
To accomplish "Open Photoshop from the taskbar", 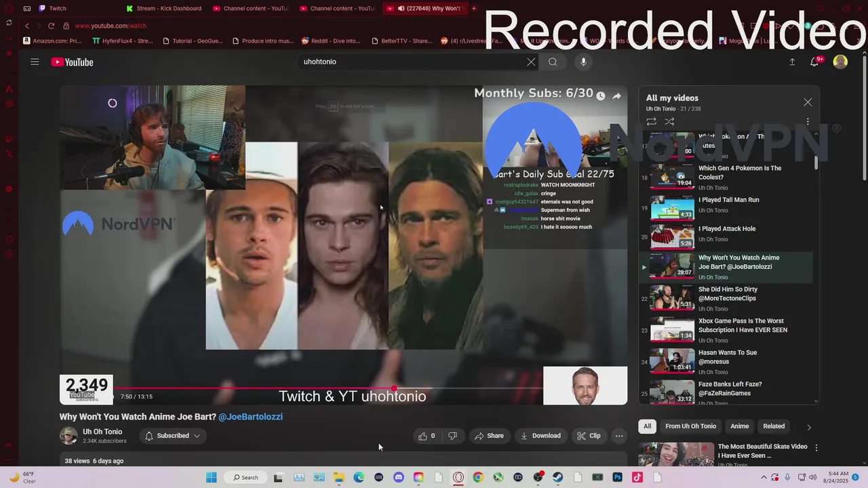I will click(x=617, y=477).
